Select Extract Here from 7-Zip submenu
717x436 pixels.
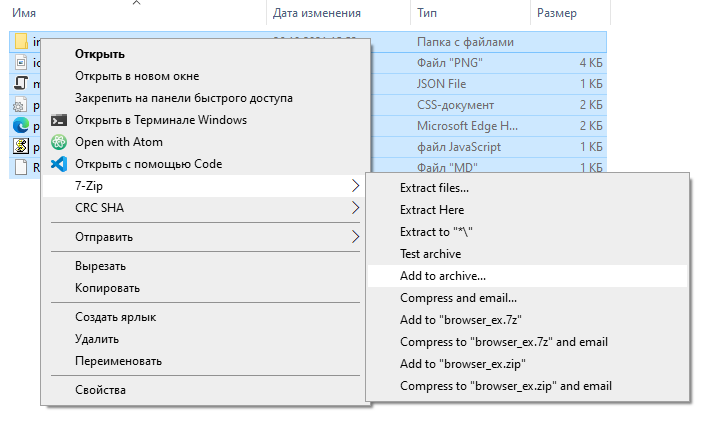point(432,210)
